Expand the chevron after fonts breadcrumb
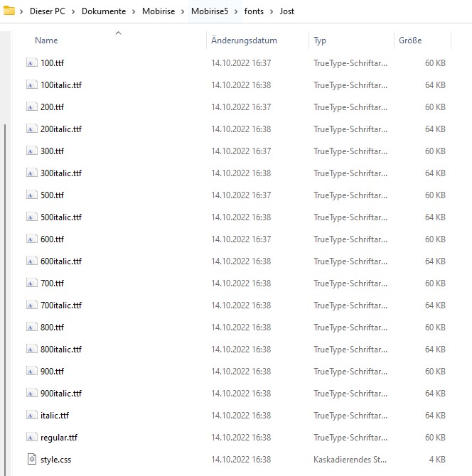 (x=272, y=11)
